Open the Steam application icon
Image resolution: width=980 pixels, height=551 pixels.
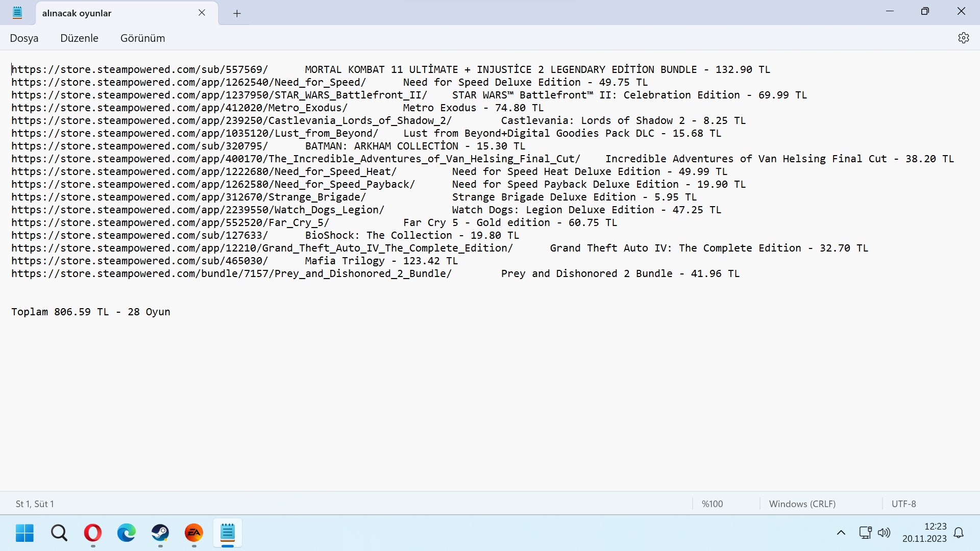click(160, 533)
